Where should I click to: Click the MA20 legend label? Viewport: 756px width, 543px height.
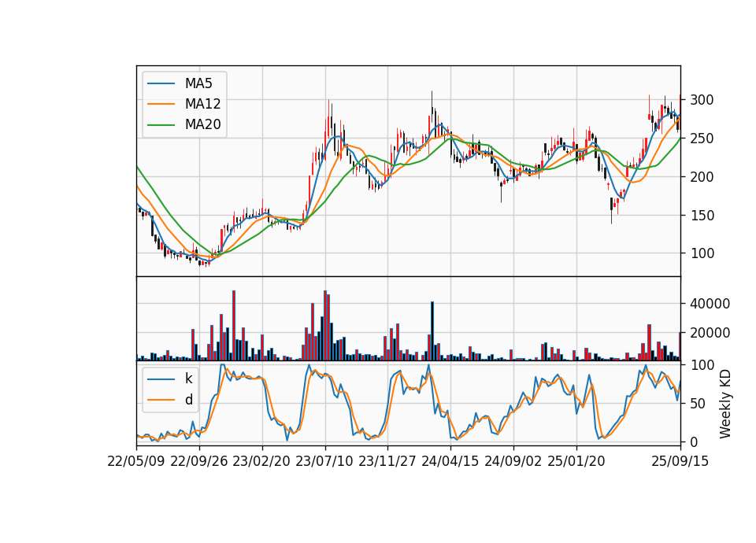(x=202, y=124)
